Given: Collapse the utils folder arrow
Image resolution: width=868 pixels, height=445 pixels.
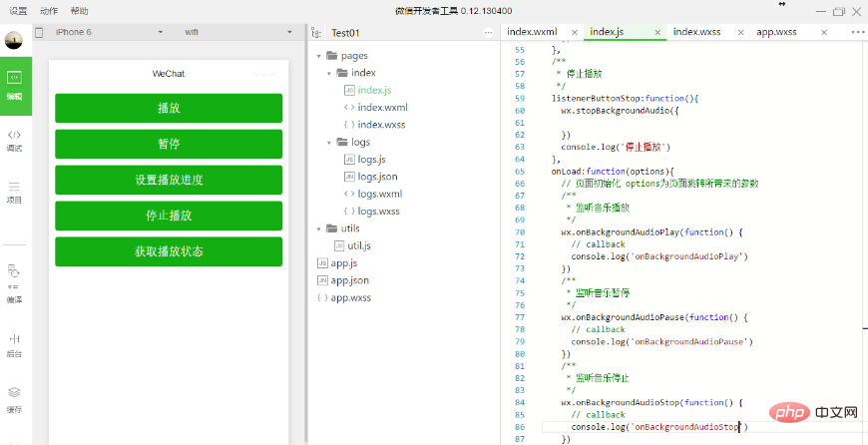Looking at the screenshot, I should 319,228.
